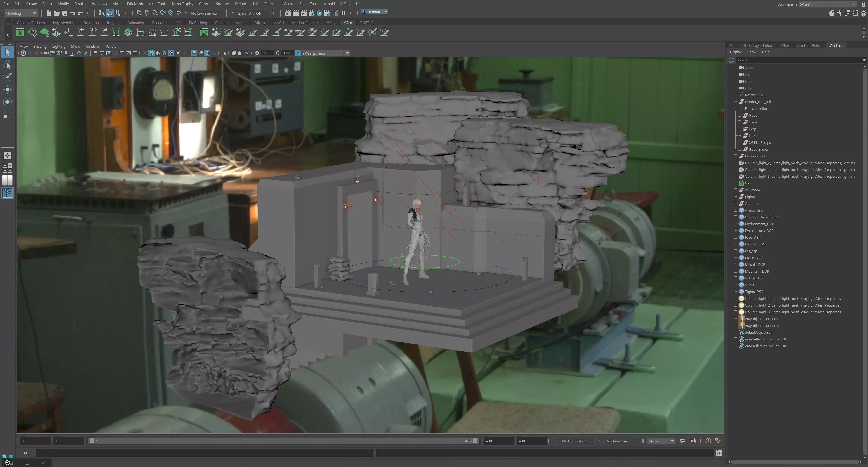868x467 pixels.
Task: Click the Outliner Show menu
Action: tap(751, 52)
